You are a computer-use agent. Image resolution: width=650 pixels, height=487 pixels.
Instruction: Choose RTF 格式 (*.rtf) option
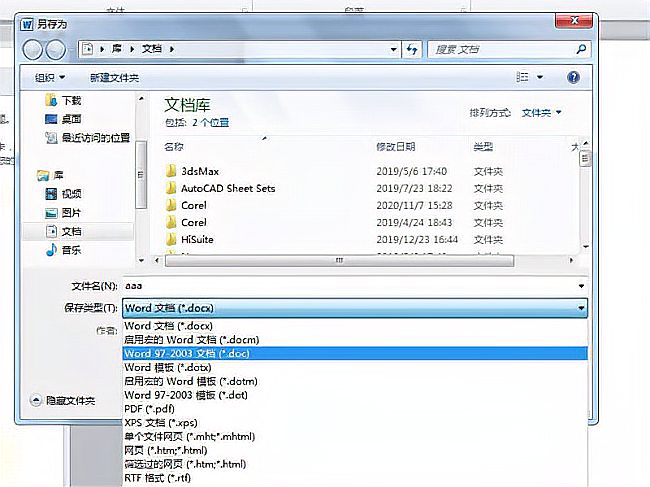tap(355, 478)
